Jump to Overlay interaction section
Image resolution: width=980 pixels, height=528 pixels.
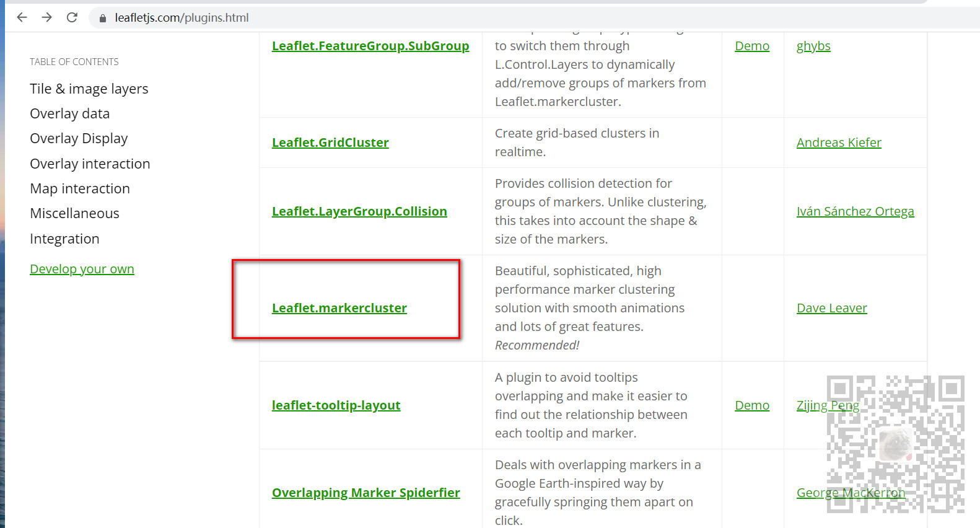coord(90,164)
